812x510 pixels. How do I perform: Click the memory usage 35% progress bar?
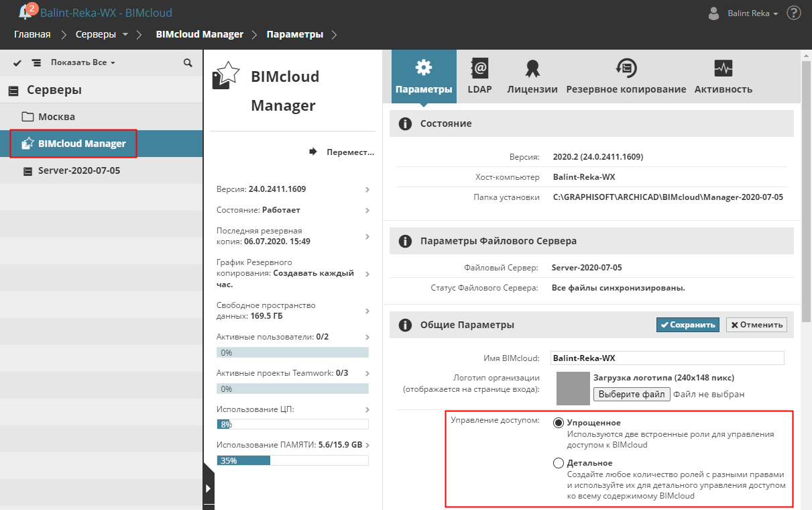point(292,460)
